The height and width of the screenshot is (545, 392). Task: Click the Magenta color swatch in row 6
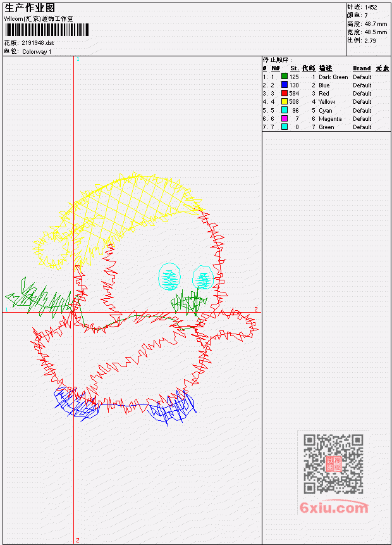point(285,118)
